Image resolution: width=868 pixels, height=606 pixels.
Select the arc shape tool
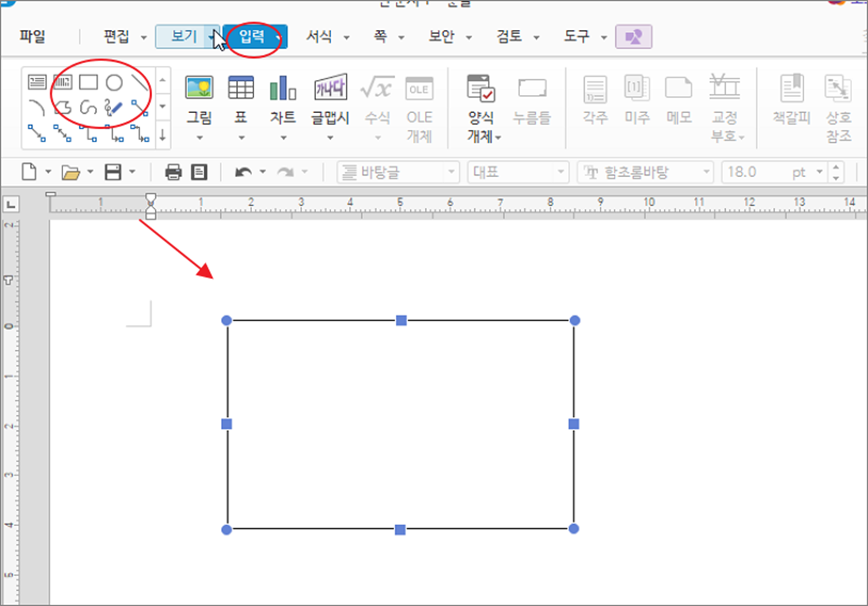pyautogui.click(x=37, y=107)
